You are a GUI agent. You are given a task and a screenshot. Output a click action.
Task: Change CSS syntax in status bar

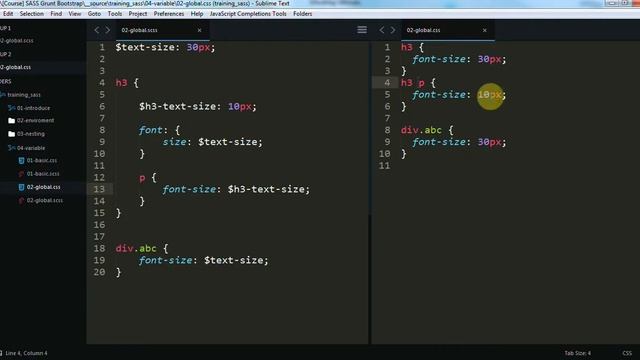627,353
